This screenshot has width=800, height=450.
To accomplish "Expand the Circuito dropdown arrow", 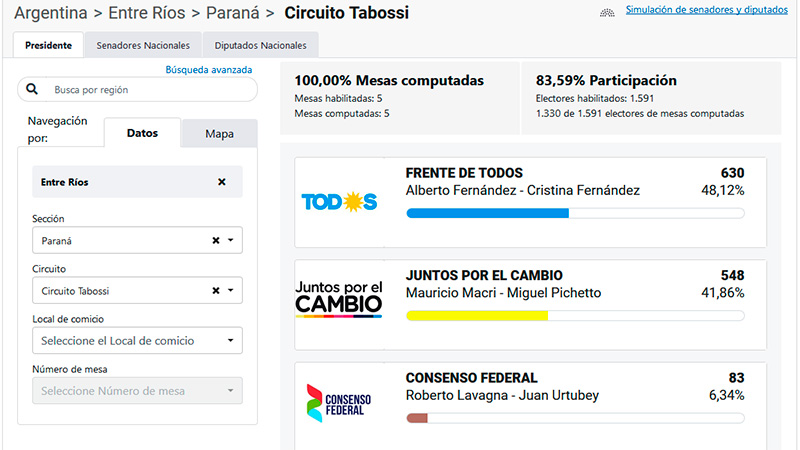I will point(231,290).
